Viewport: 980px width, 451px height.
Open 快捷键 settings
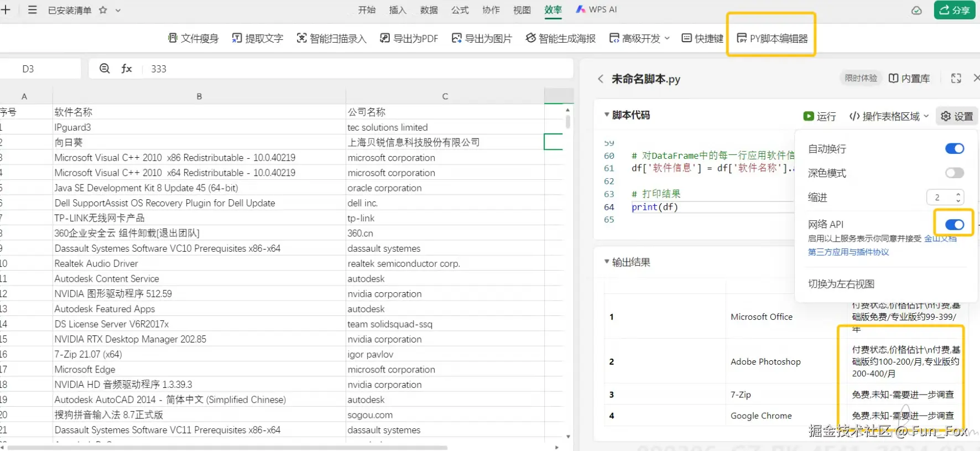pyautogui.click(x=702, y=38)
